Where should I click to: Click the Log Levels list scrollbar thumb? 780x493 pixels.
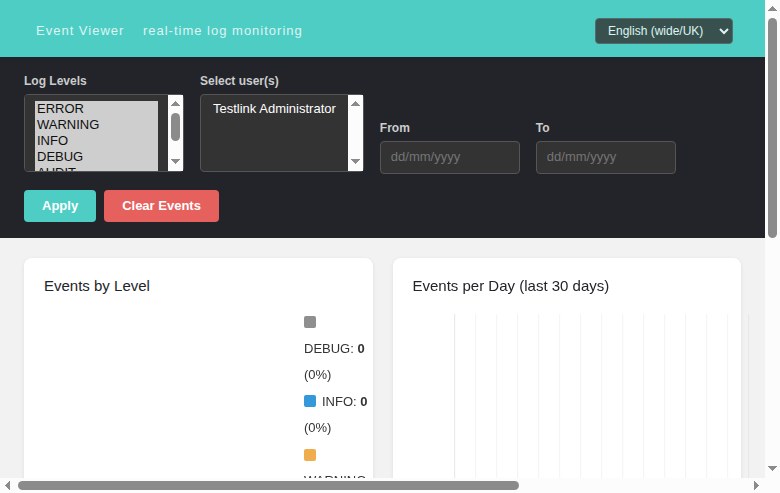[x=175, y=127]
